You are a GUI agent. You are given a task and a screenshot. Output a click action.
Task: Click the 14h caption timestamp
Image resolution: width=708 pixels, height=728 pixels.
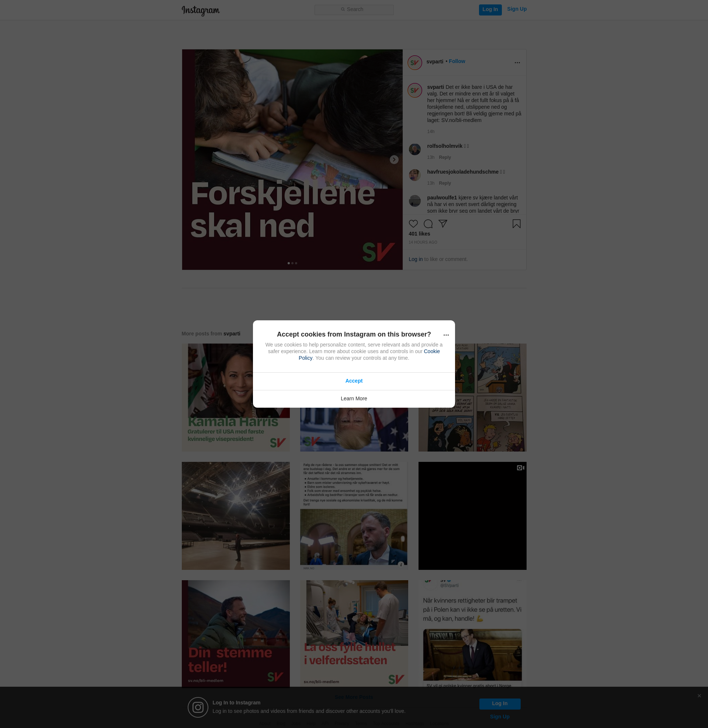click(x=431, y=132)
